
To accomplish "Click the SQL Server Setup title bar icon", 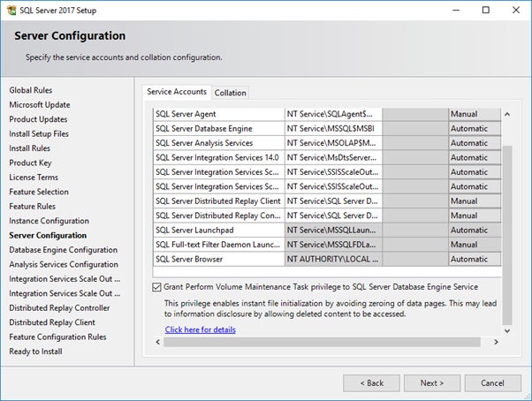I will coord(11,11).
